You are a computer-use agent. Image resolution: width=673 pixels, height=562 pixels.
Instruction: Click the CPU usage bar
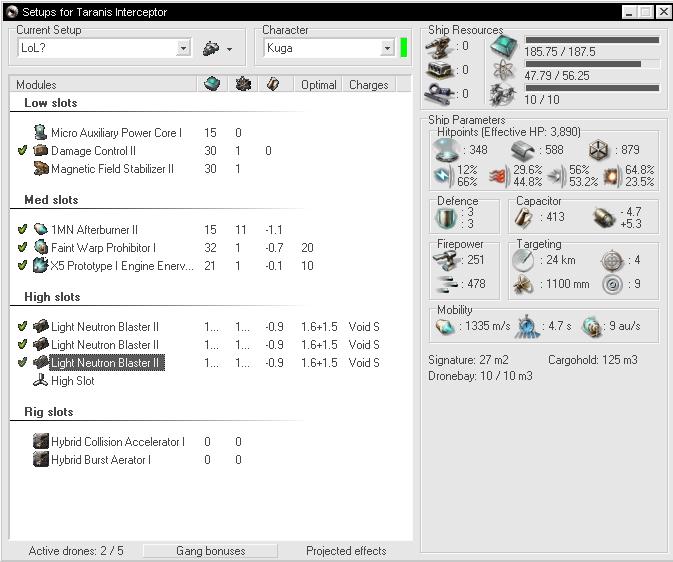[x=592, y=40]
